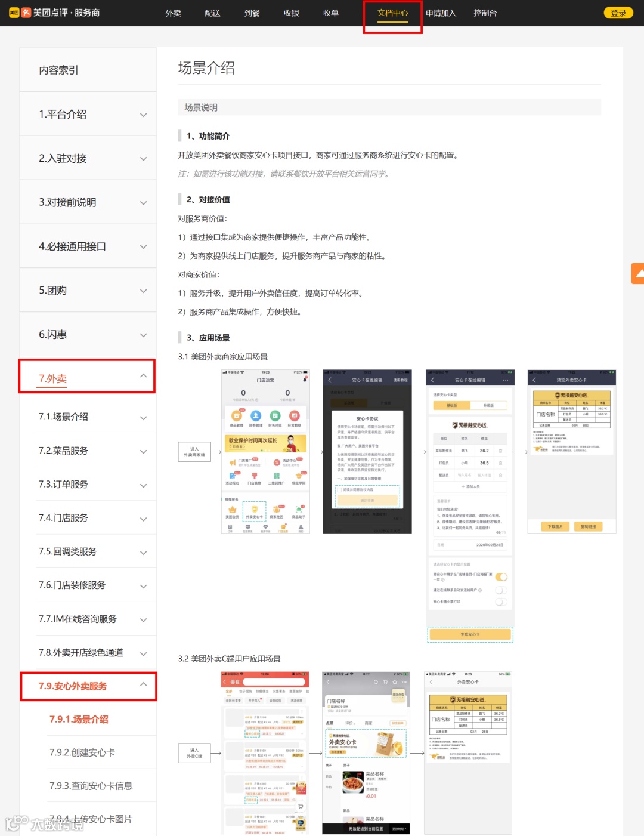The image size is (644, 836).
Task: Click 下载图片 button in preview screenshot
Action: pos(555,526)
